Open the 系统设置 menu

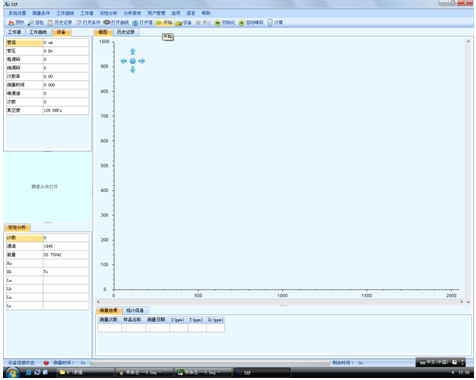tap(17, 13)
